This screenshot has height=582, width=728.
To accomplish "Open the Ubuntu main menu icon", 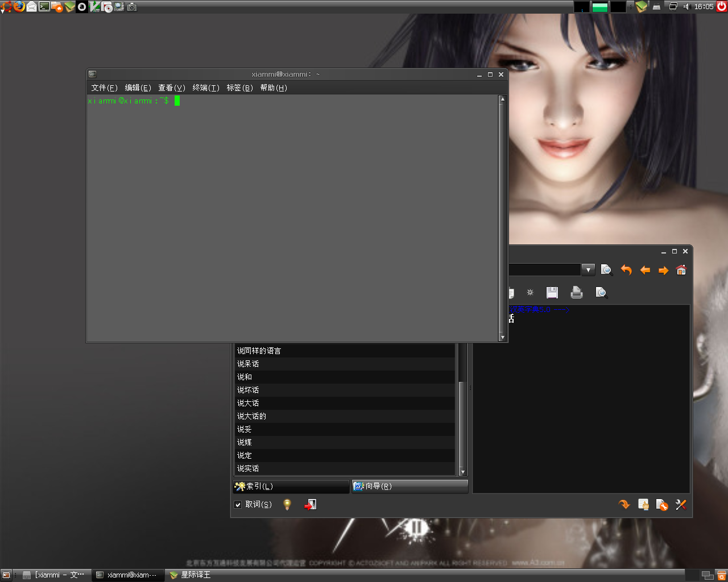I will (6, 7).
